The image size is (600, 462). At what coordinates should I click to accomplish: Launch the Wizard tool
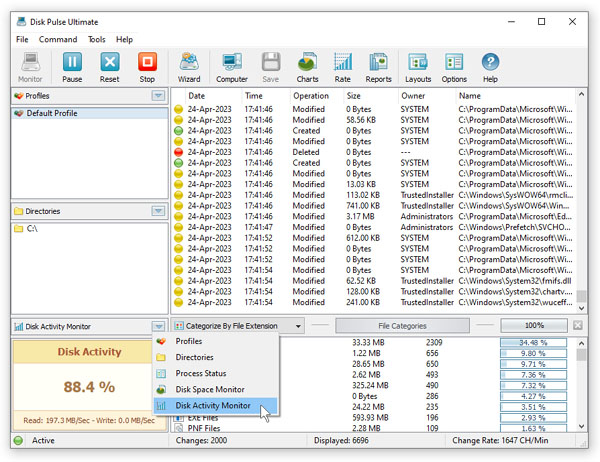[189, 67]
